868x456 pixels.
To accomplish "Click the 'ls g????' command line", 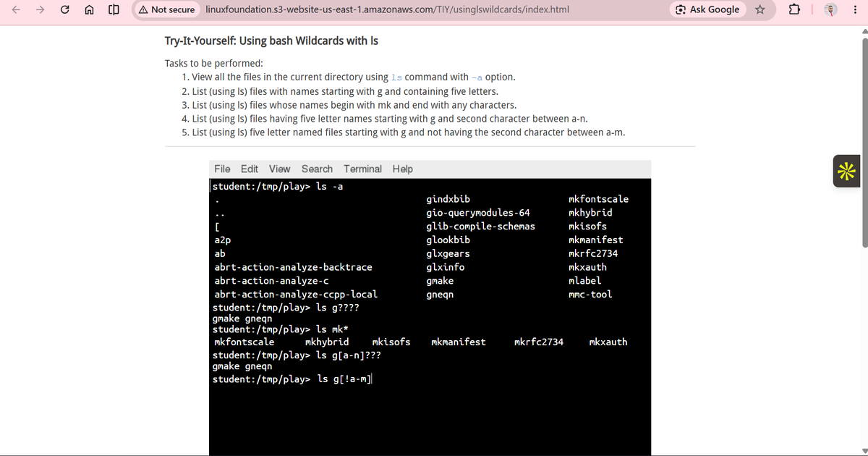I will tap(285, 308).
